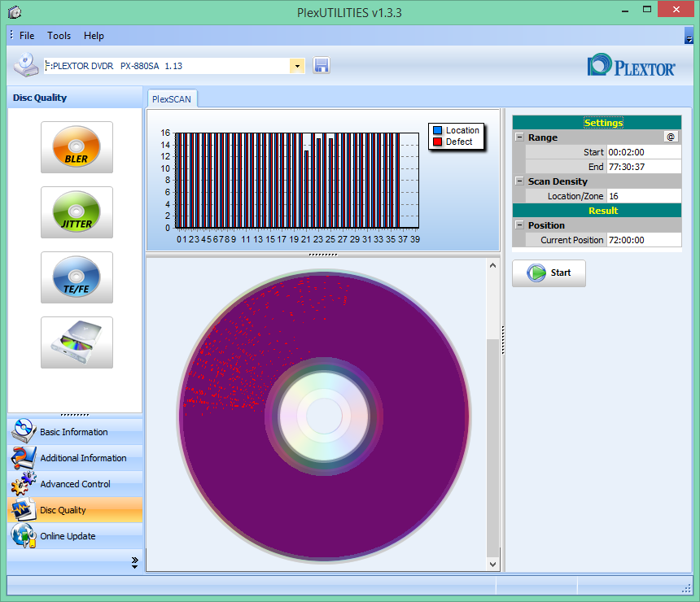This screenshot has height=602, width=700.
Task: Click the End time field 77:30:37
Action: pyautogui.click(x=644, y=167)
